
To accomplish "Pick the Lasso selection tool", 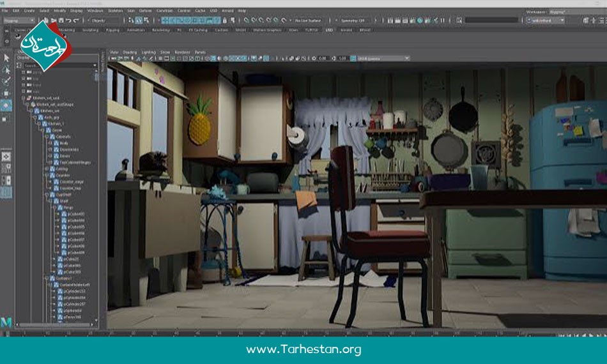I will point(6,70).
